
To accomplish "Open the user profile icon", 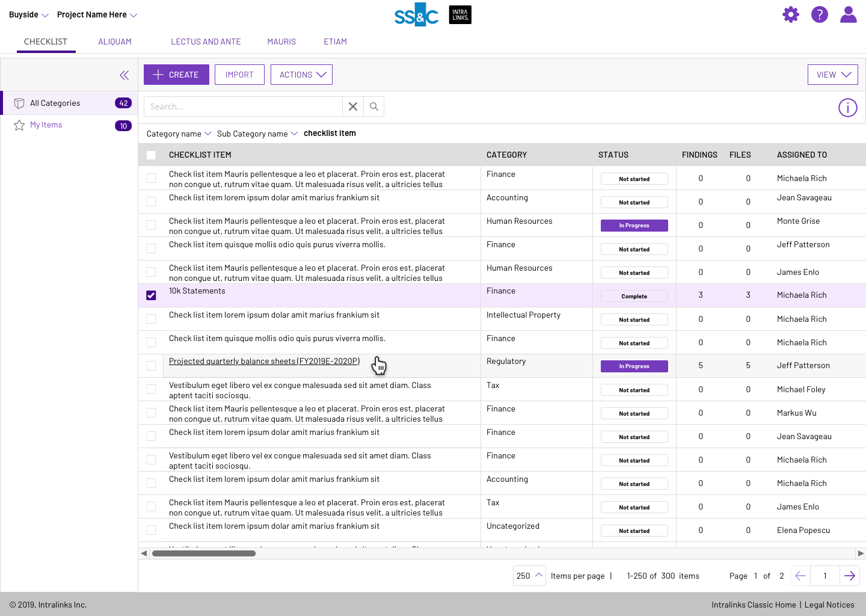I will (x=849, y=14).
